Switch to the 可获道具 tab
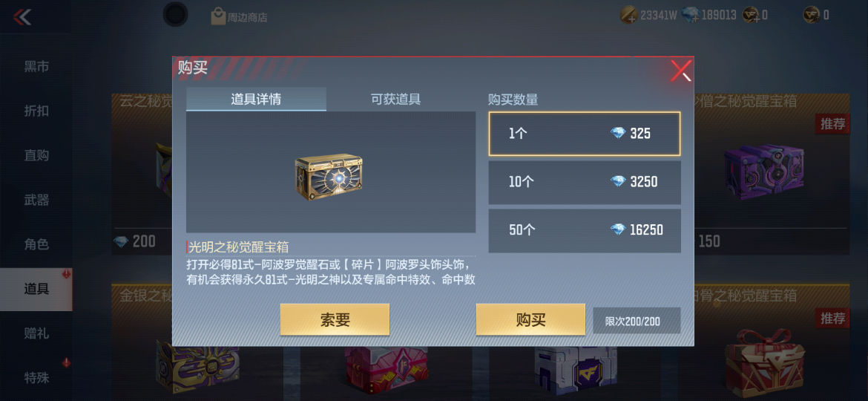Viewport: 868px width, 401px height. (396, 100)
